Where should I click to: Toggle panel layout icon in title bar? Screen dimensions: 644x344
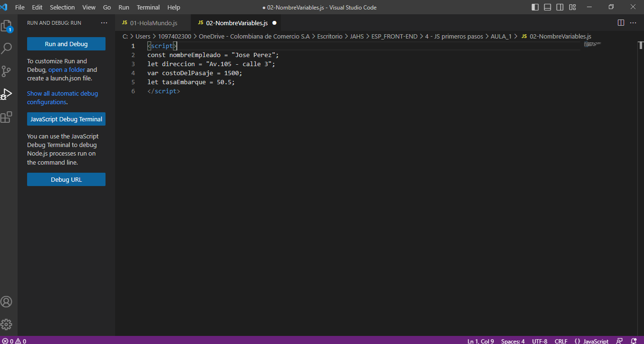[x=548, y=7]
